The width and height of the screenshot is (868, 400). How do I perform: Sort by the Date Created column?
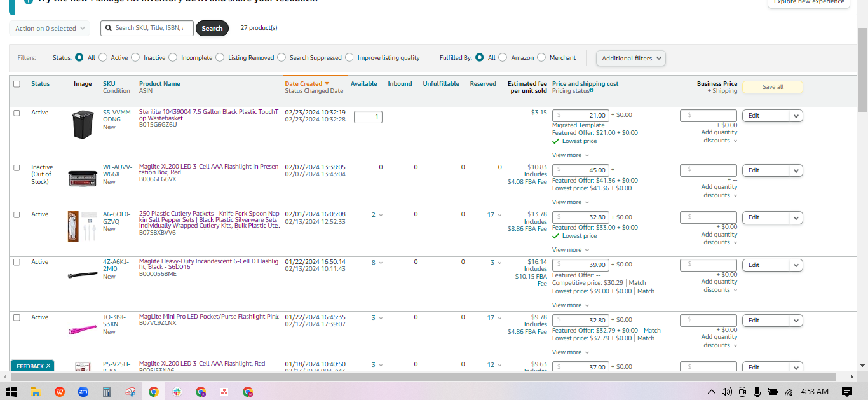(x=307, y=84)
